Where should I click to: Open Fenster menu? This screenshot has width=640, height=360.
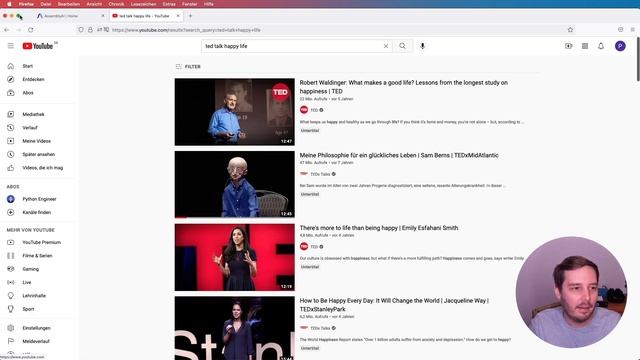pos(189,4)
